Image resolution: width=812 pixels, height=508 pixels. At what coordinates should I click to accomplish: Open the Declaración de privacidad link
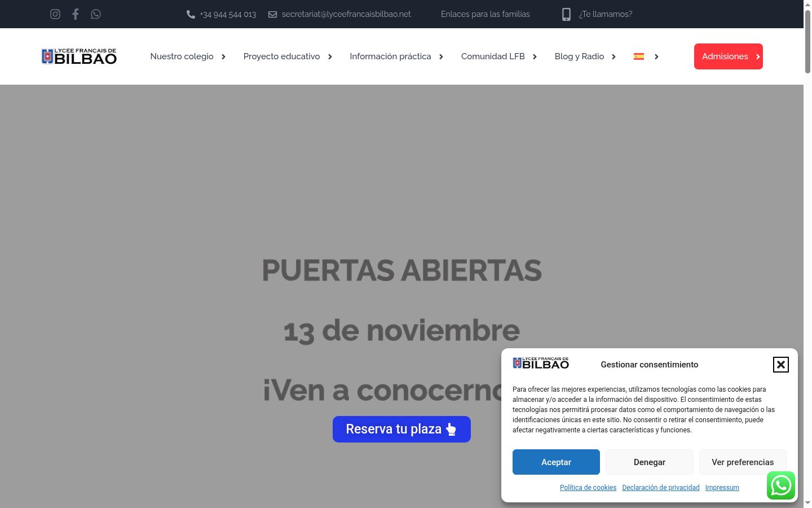coord(661,488)
